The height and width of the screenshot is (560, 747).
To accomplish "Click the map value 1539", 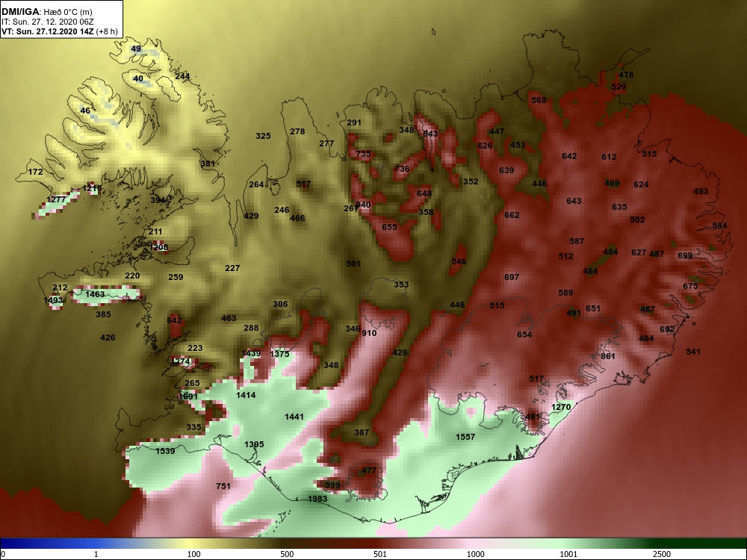I will [x=165, y=451].
